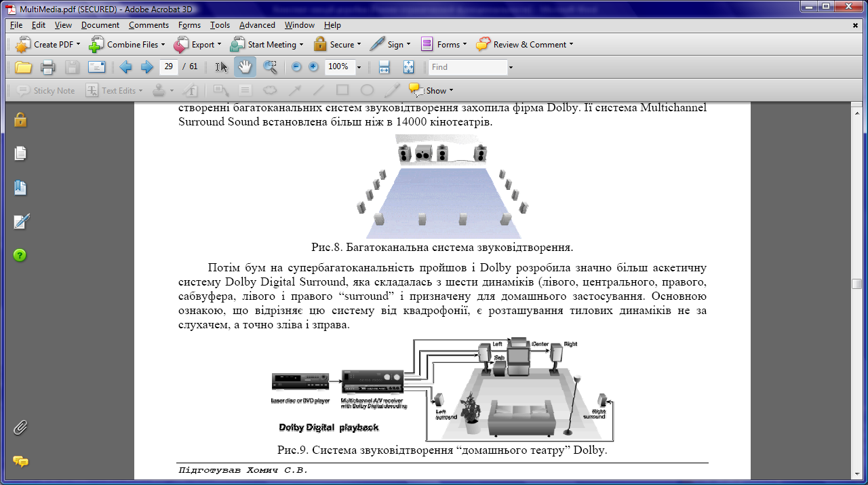Open the Text Edits dropdown
The image size is (868, 485).
pyautogui.click(x=140, y=90)
